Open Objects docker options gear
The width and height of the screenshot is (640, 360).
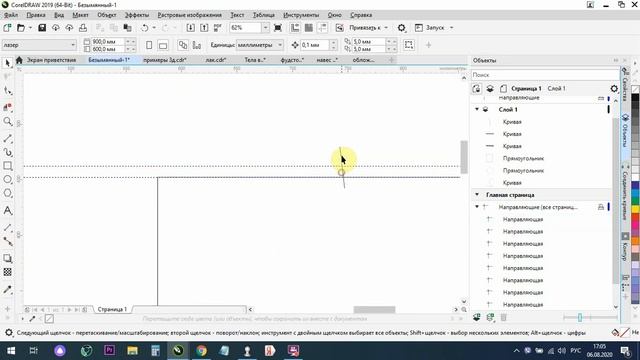[614, 89]
